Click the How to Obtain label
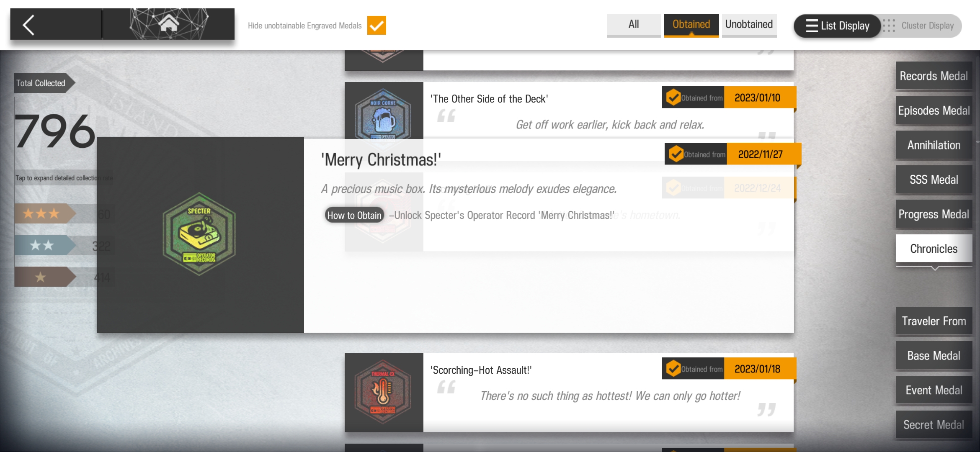This screenshot has height=452, width=980. tap(354, 215)
